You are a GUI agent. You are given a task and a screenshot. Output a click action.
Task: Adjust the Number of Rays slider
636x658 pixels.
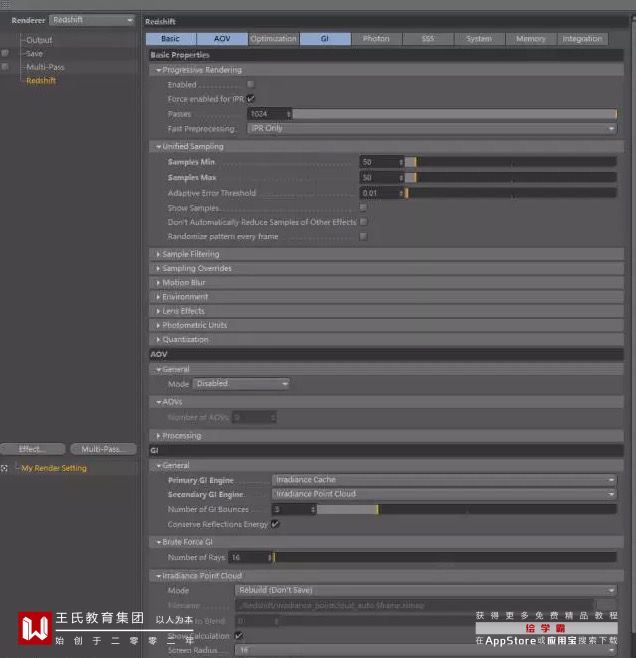click(445, 557)
